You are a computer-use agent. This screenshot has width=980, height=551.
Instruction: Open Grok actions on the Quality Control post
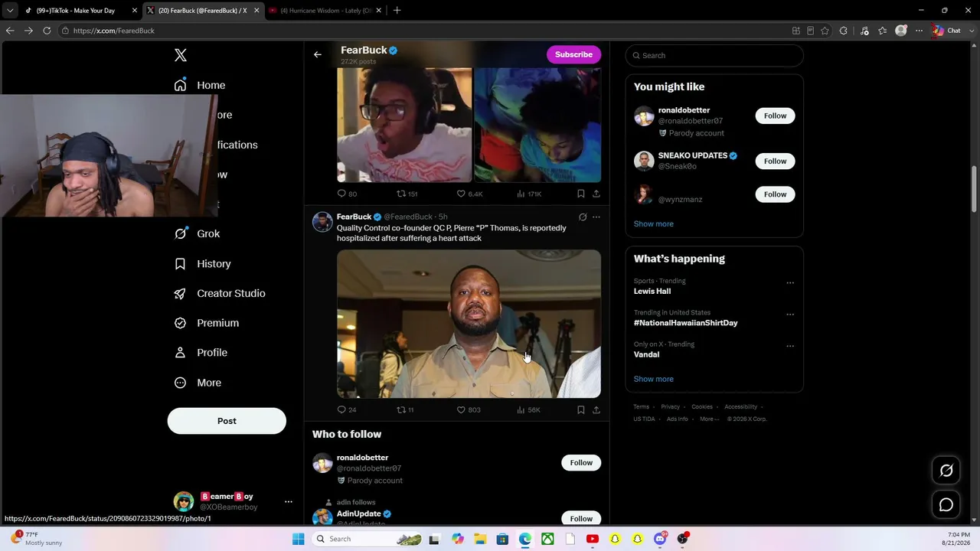[583, 217]
